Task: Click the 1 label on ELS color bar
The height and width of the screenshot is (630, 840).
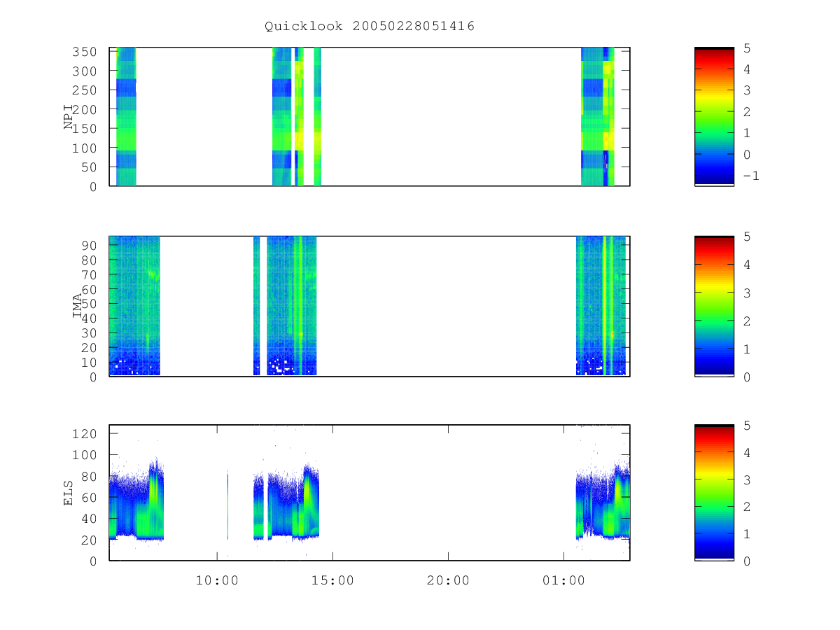Action: click(748, 534)
